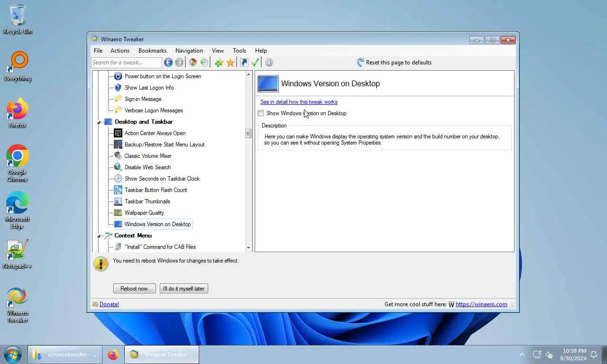Viewport: 607px width, 364px height.
Task: Open the Actions menu
Action: [120, 51]
